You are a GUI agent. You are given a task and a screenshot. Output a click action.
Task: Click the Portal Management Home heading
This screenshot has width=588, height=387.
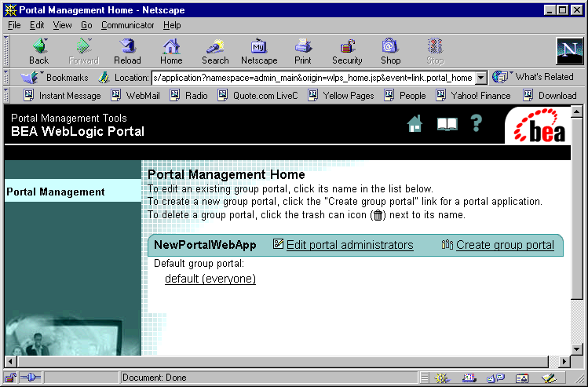tap(226, 174)
